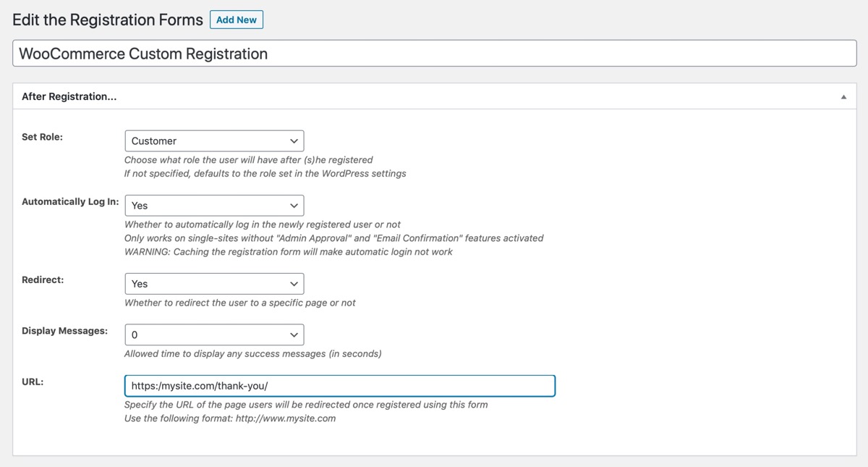Click the Set Role: label
The width and height of the screenshot is (868, 467).
click(x=43, y=136)
